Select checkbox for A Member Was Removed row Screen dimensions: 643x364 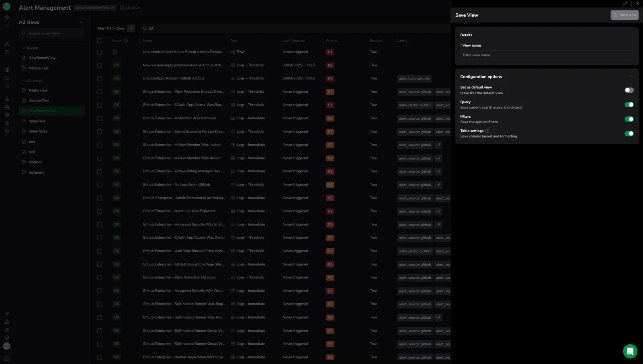tap(100, 119)
